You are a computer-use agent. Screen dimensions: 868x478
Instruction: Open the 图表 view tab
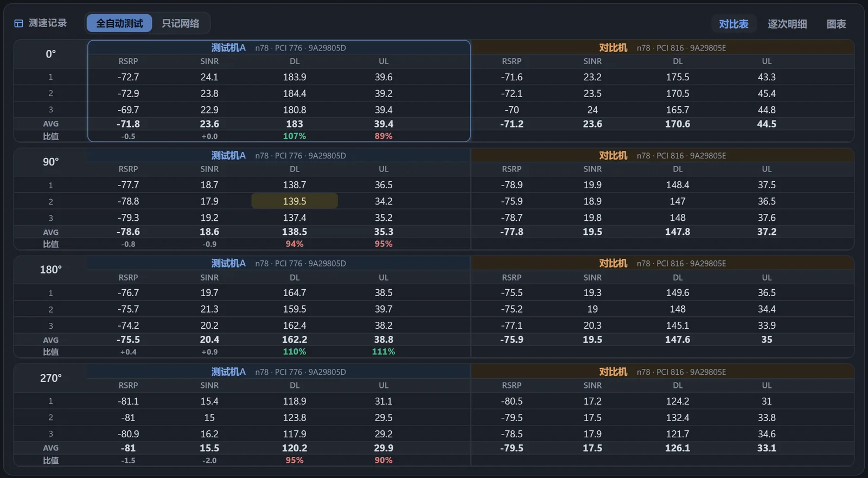836,24
